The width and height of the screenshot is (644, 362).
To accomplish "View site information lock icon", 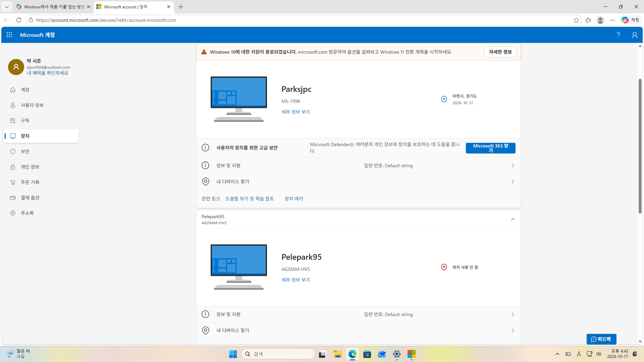I will coord(31,20).
